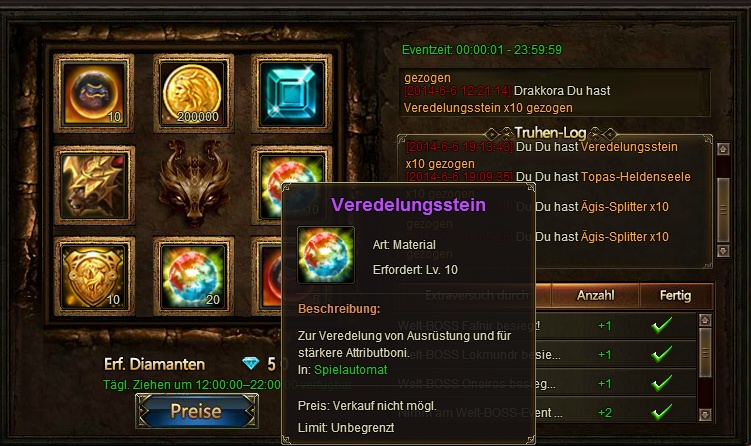Open the Spielautomat link in tooltip
Image resolution: width=751 pixels, height=446 pixels.
click(351, 370)
